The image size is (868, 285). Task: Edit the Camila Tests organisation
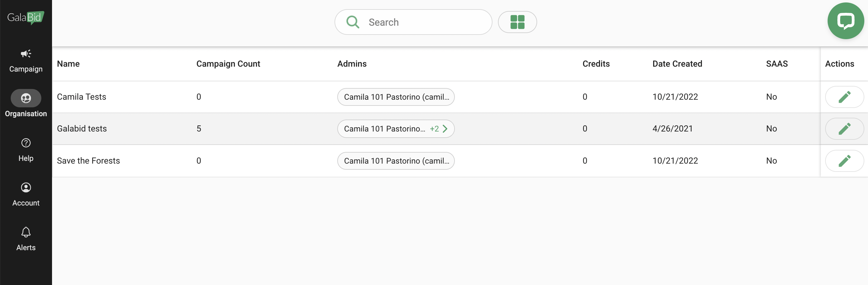click(x=844, y=97)
